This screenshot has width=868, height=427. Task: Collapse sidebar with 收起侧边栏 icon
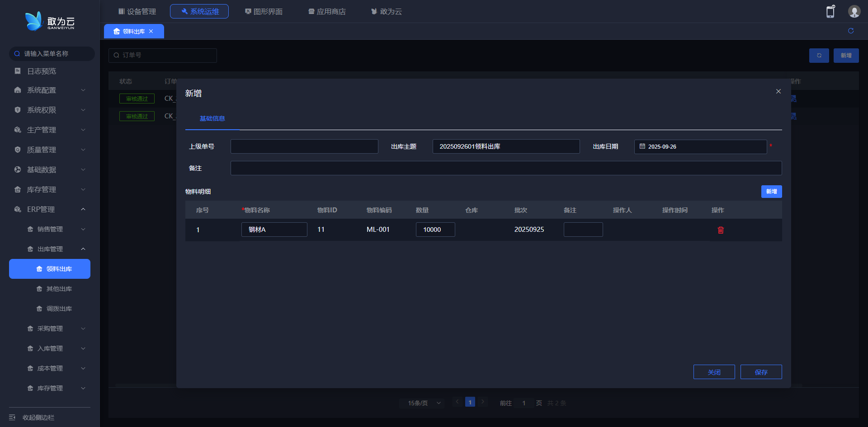click(x=13, y=418)
